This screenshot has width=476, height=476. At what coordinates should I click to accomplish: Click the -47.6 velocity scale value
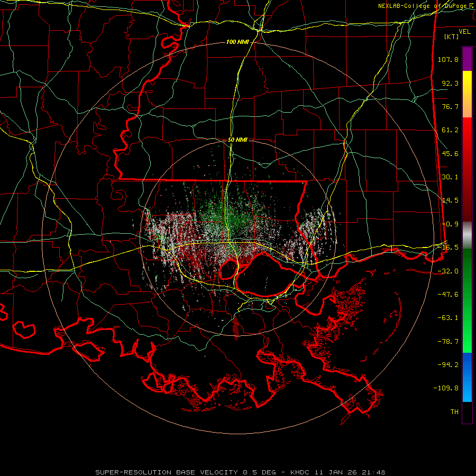448,295
